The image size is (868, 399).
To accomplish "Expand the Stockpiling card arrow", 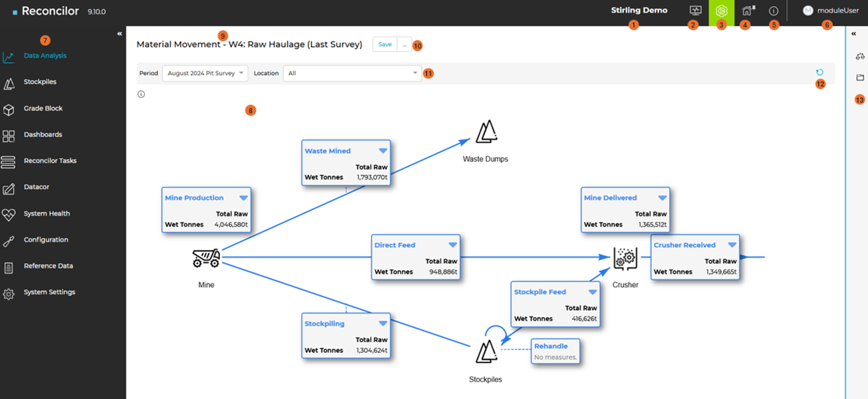I will tap(383, 323).
